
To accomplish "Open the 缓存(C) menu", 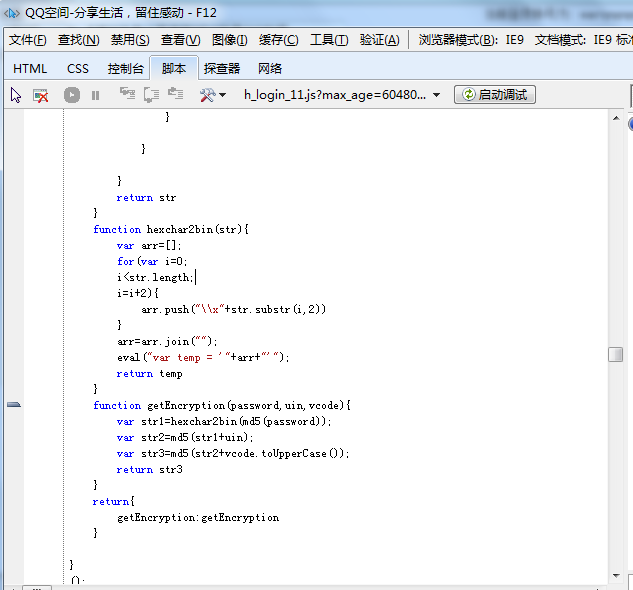I will 279,40.
